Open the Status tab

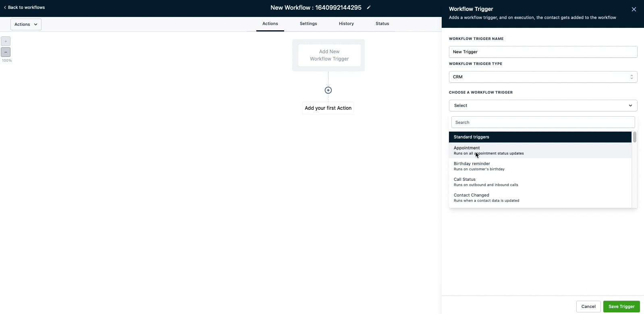tap(382, 24)
